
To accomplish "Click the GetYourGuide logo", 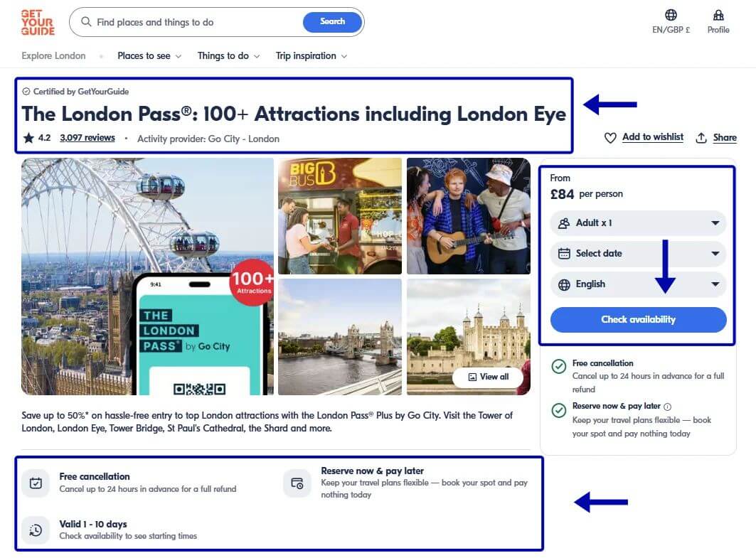I will click(38, 22).
